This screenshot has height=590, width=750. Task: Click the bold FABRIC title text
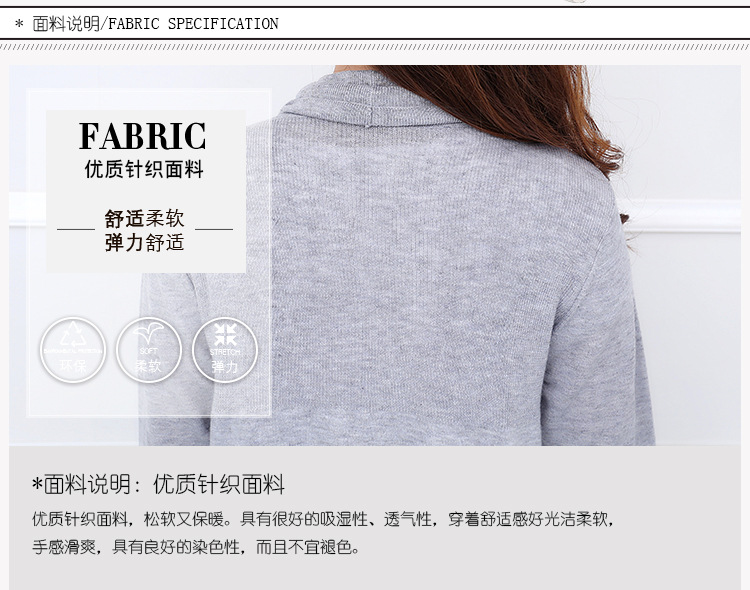point(143,136)
